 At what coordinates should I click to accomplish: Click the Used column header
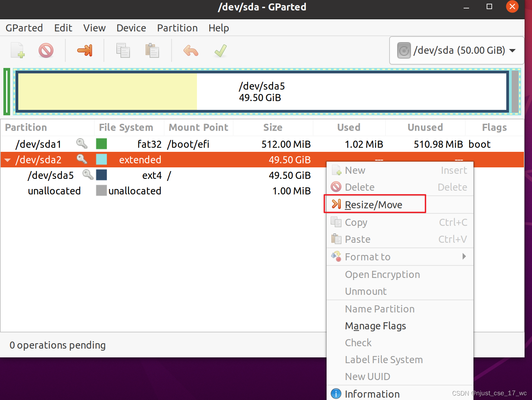[x=349, y=127]
